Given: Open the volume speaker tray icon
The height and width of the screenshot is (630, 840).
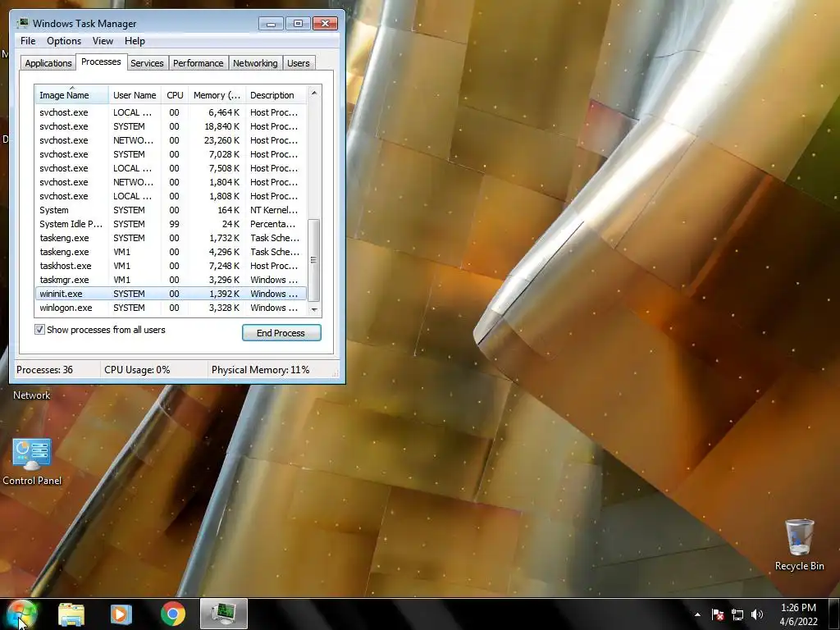Looking at the screenshot, I should pyautogui.click(x=757, y=615).
